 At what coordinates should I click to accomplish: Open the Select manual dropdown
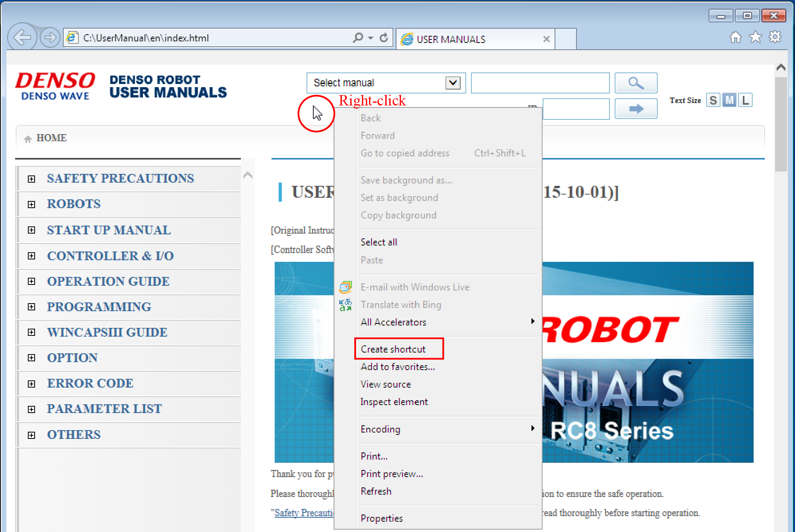(453, 83)
